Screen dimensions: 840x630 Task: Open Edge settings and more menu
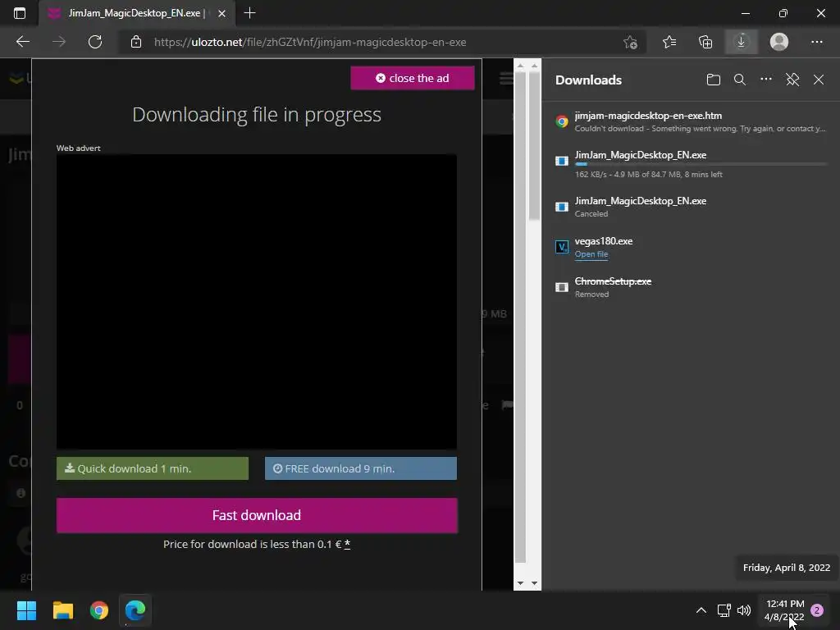[x=816, y=42]
